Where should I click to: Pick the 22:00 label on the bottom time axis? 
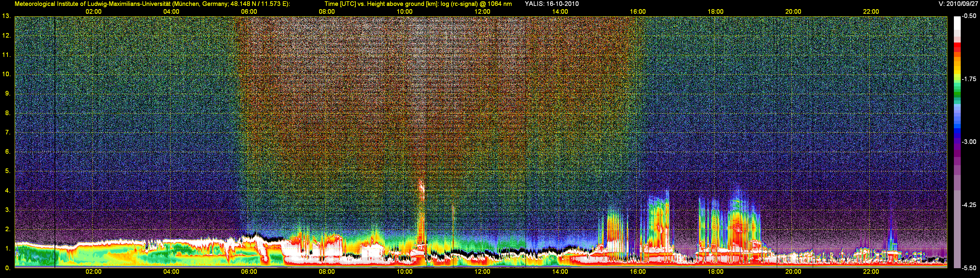871,271
